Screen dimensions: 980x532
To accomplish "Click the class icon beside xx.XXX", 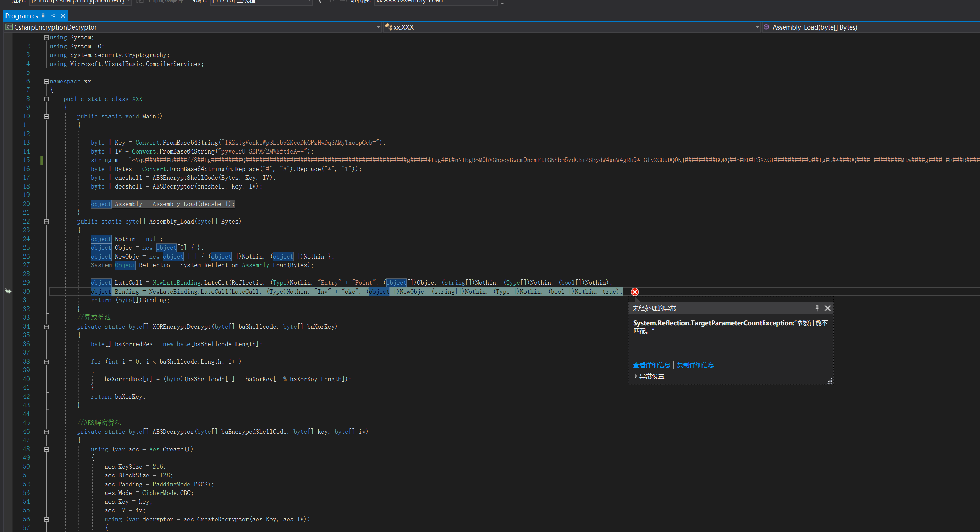I will [389, 27].
